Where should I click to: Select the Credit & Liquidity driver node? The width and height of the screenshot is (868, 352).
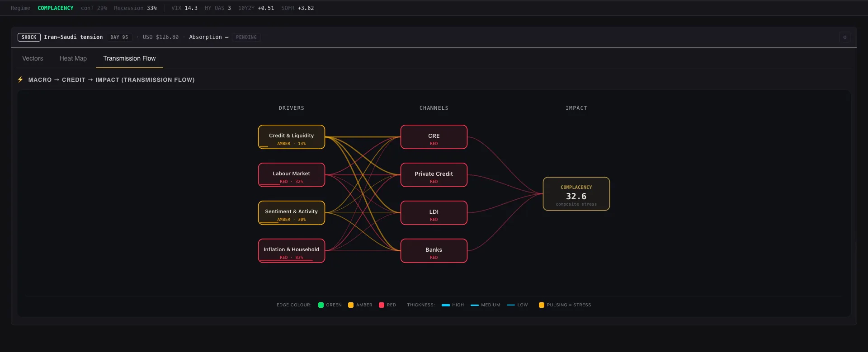click(292, 137)
